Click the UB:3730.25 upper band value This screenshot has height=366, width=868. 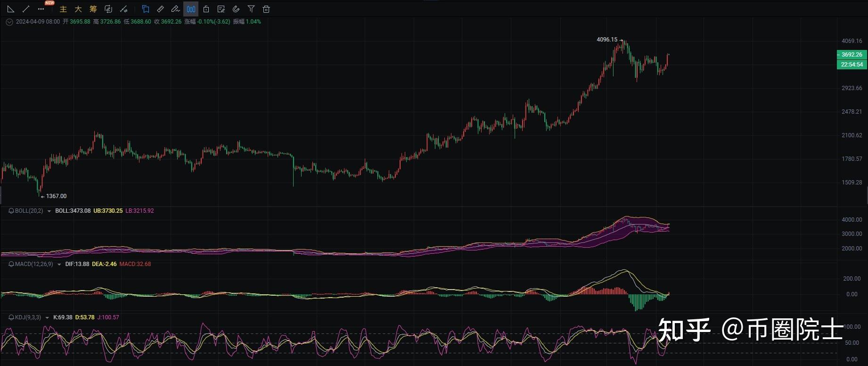(108, 211)
